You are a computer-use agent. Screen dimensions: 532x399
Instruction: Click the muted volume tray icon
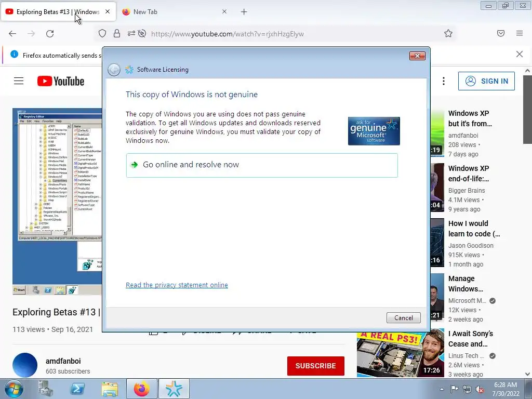point(480,389)
